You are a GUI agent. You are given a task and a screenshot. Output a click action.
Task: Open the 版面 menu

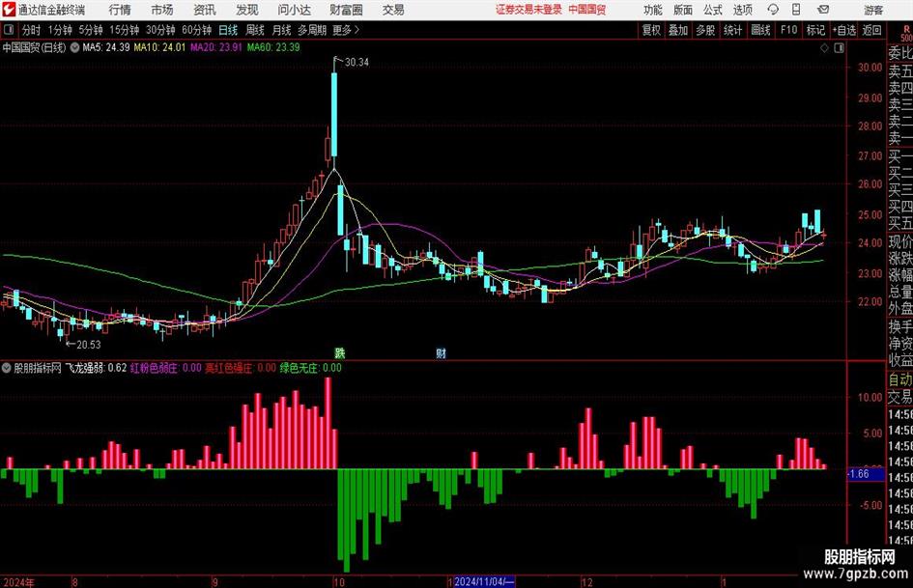682,10
